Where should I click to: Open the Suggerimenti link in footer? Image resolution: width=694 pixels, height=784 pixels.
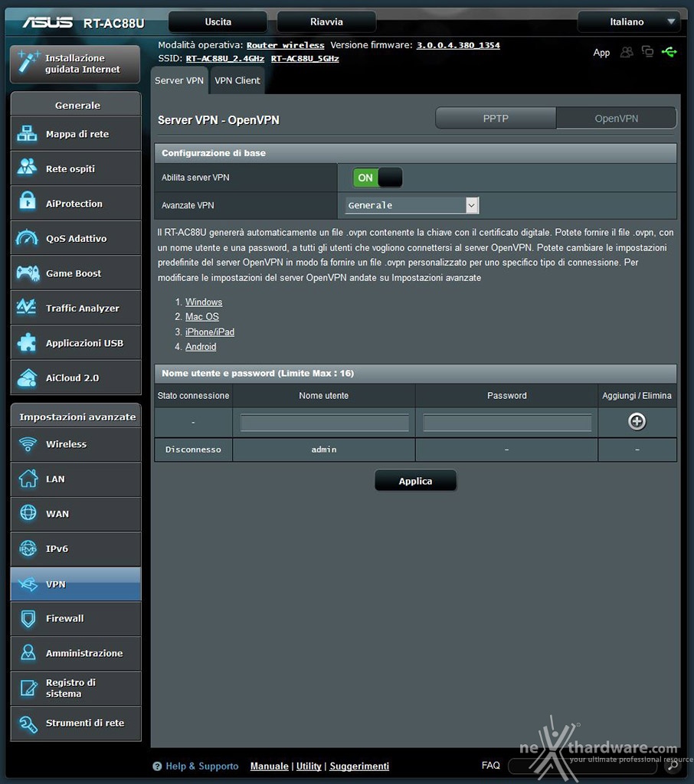click(359, 766)
